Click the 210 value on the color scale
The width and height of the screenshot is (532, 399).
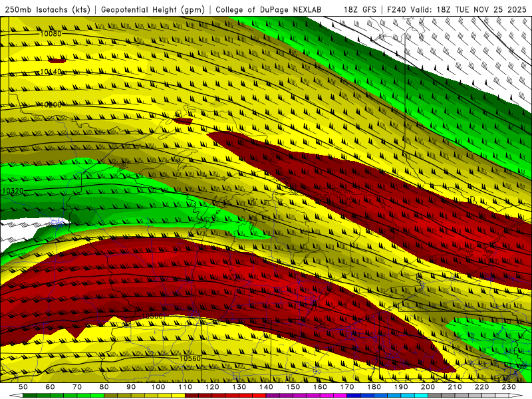[x=456, y=387]
